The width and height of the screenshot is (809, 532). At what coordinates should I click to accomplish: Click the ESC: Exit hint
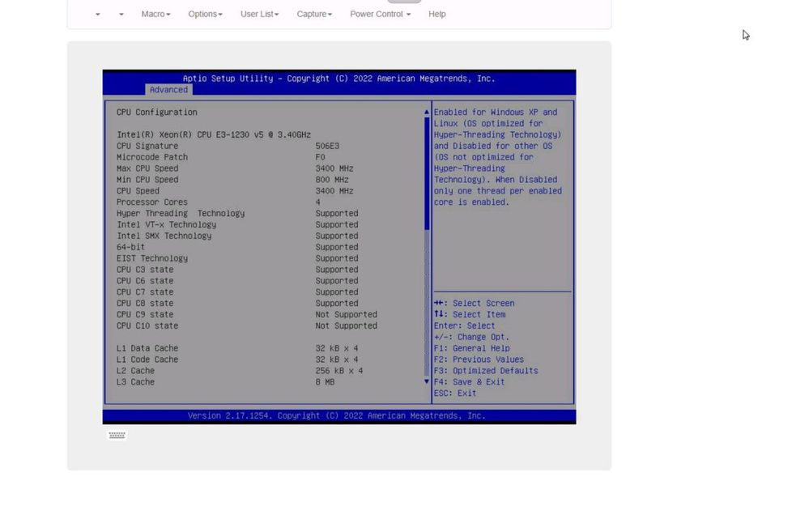coord(455,394)
